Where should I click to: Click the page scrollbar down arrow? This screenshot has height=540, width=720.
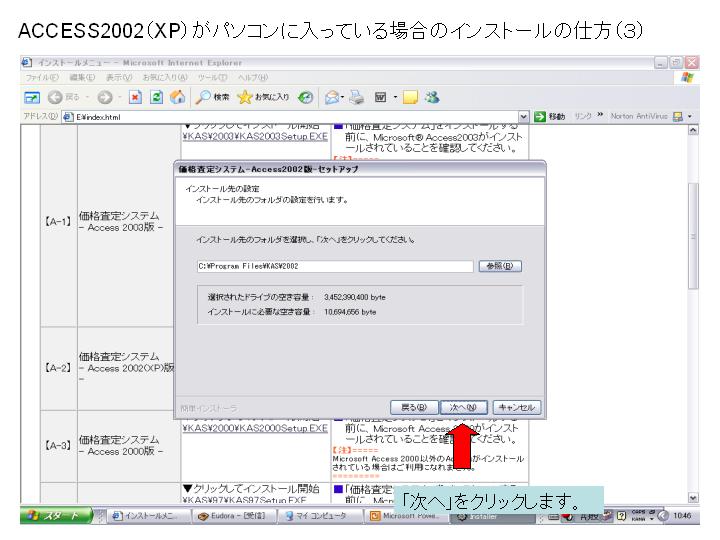(693, 498)
